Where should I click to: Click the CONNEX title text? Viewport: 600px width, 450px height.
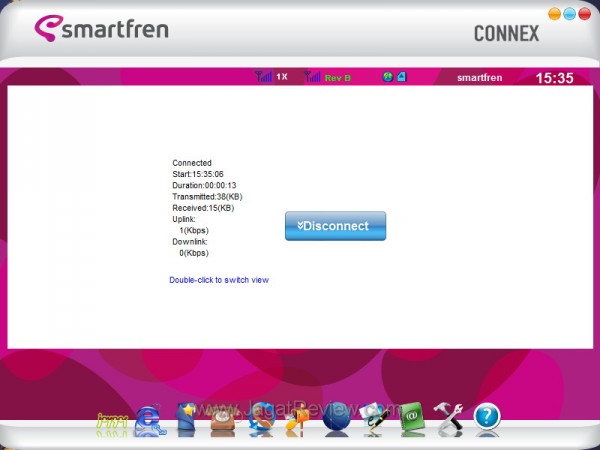pos(506,34)
